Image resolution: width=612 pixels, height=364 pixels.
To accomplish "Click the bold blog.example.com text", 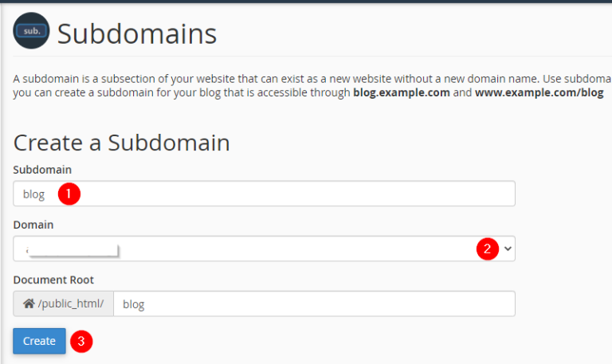I will tap(403, 93).
